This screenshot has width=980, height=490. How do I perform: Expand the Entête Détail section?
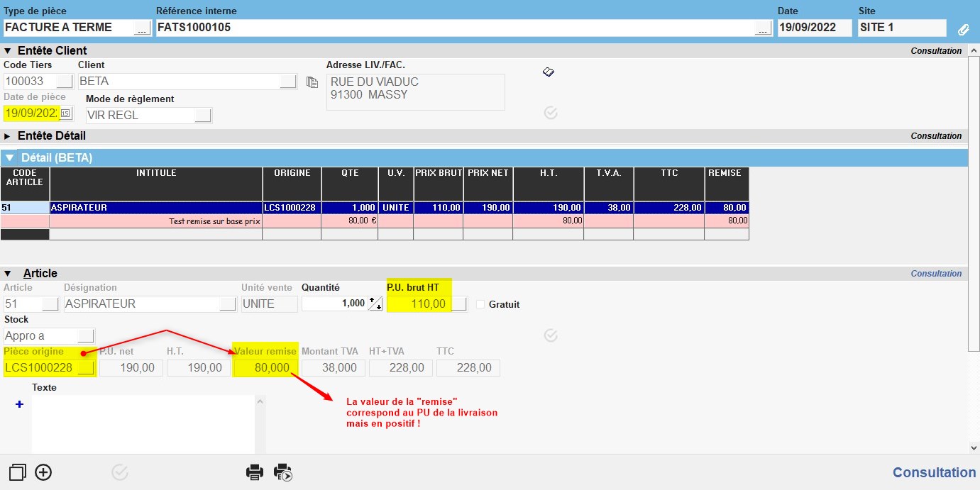pos(8,136)
